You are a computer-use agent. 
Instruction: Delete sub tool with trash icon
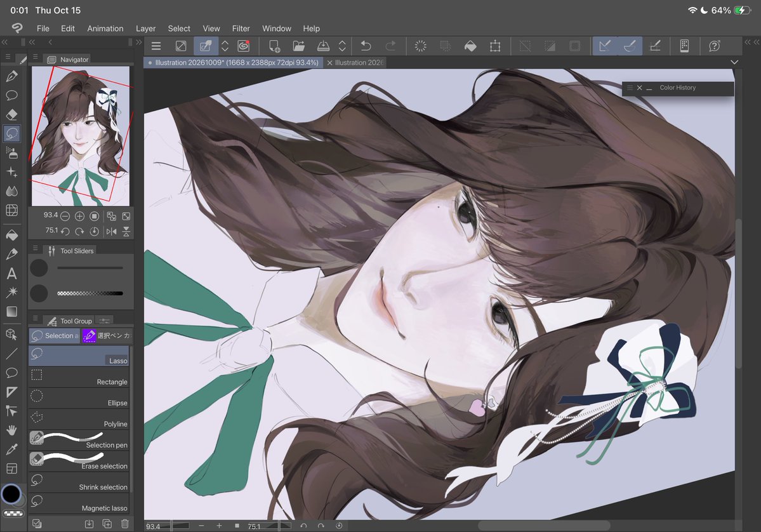(x=125, y=524)
